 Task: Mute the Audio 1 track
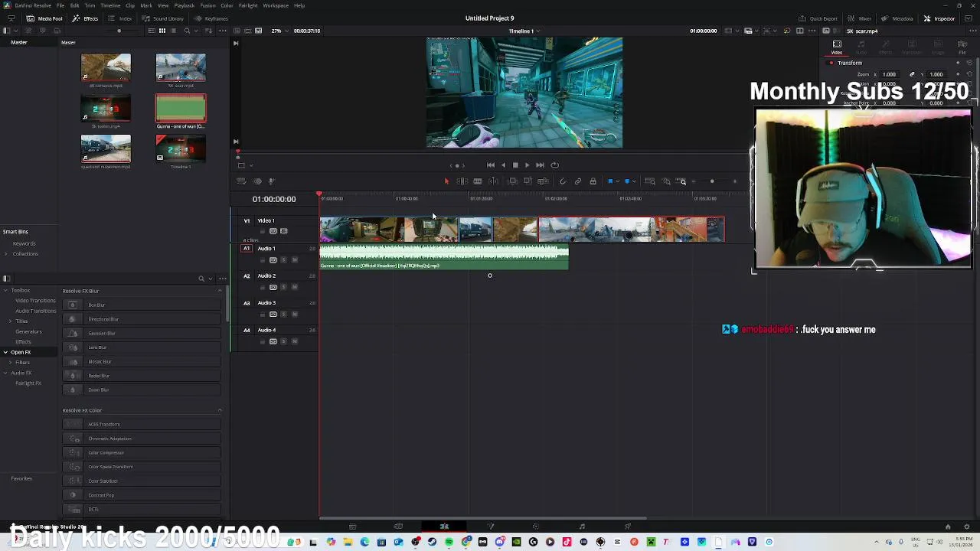(293, 259)
